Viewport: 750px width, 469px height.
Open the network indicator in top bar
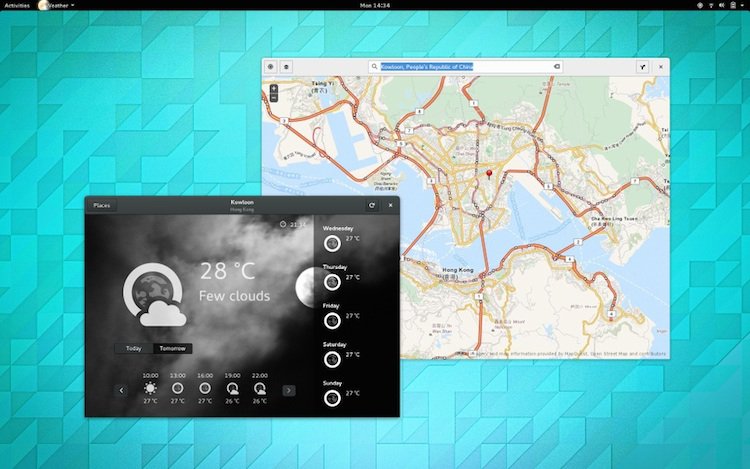click(711, 5)
